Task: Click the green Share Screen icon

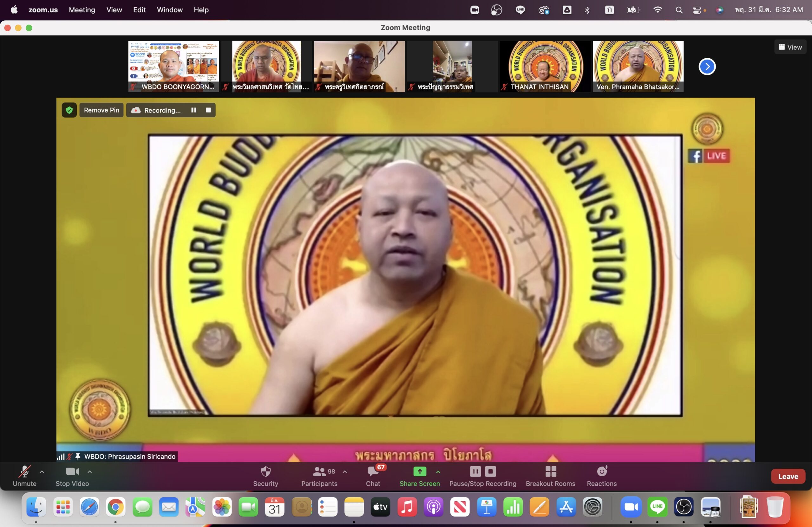Action: 419,472
